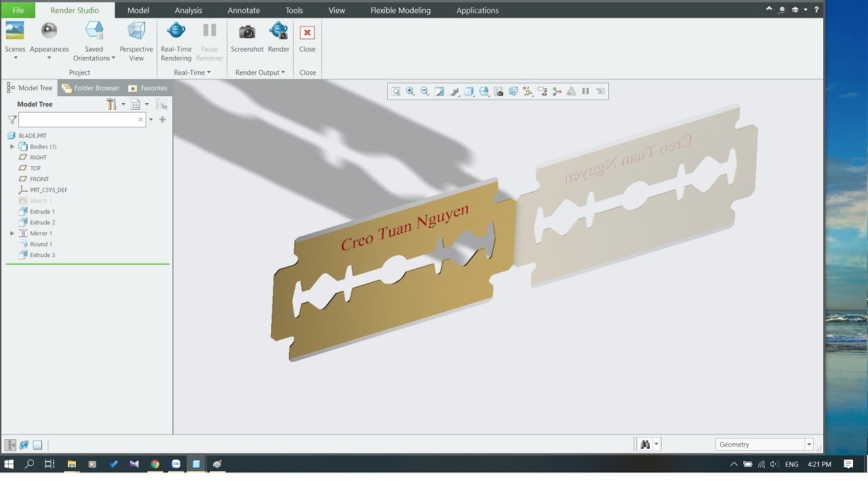Select PRT_CSYS_DEF coordinate system
Screen dimensions: 868x488
coord(43,190)
